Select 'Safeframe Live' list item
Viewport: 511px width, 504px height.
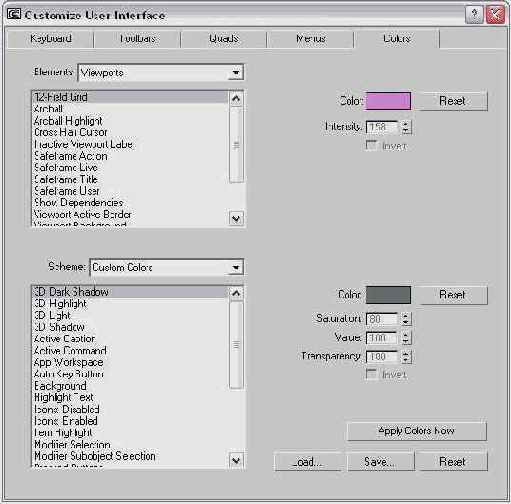(130, 167)
